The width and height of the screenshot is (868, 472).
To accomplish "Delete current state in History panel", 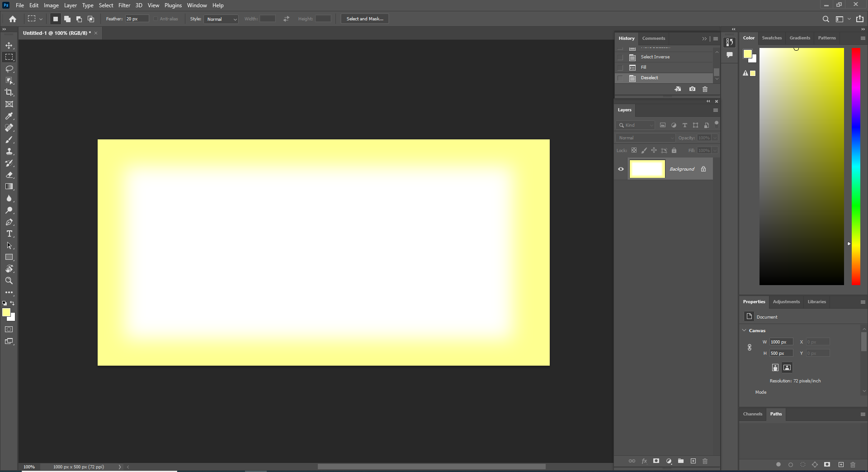I will pos(705,89).
